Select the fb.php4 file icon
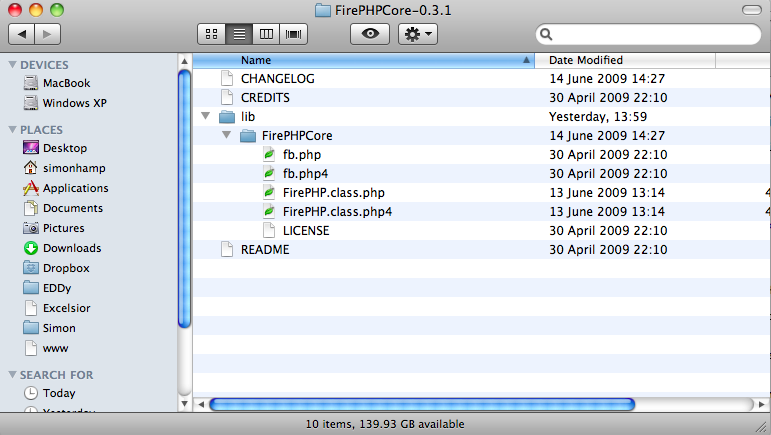Image resolution: width=771 pixels, height=435 pixels. pyautogui.click(x=268, y=174)
